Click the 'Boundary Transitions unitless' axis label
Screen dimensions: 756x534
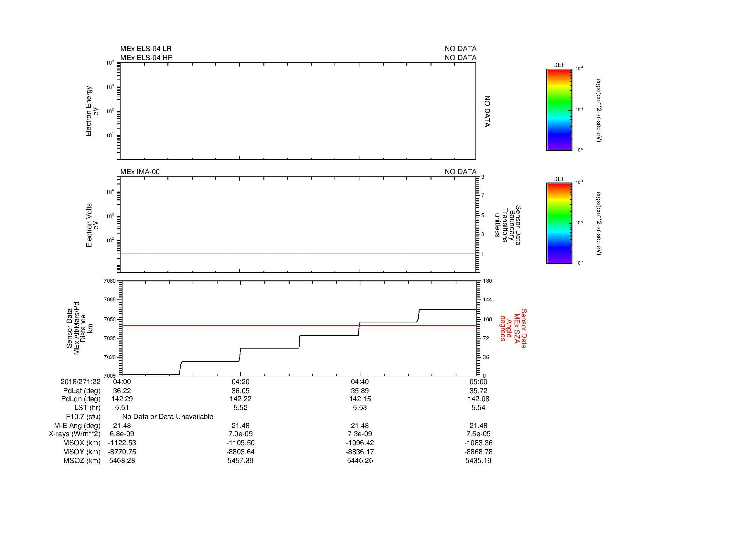coord(508,225)
